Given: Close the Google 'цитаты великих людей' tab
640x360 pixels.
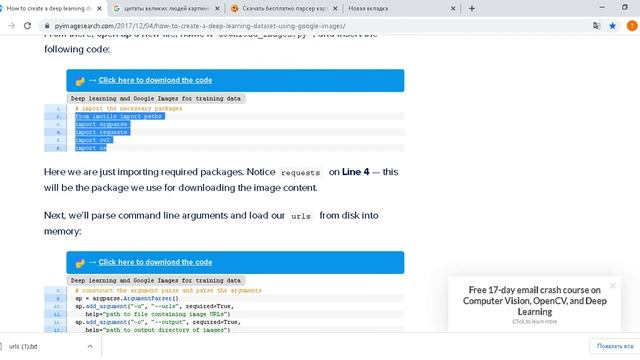Looking at the screenshot, I should pyautogui.click(x=217, y=8).
